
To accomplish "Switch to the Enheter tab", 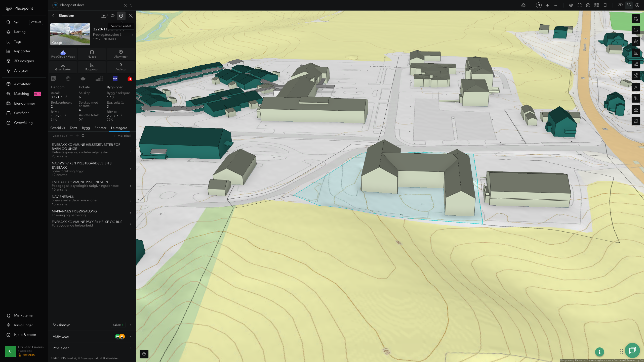I will coord(100,128).
